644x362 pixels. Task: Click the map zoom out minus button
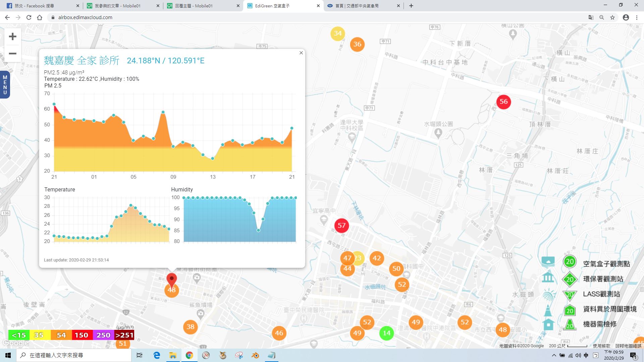[12, 54]
